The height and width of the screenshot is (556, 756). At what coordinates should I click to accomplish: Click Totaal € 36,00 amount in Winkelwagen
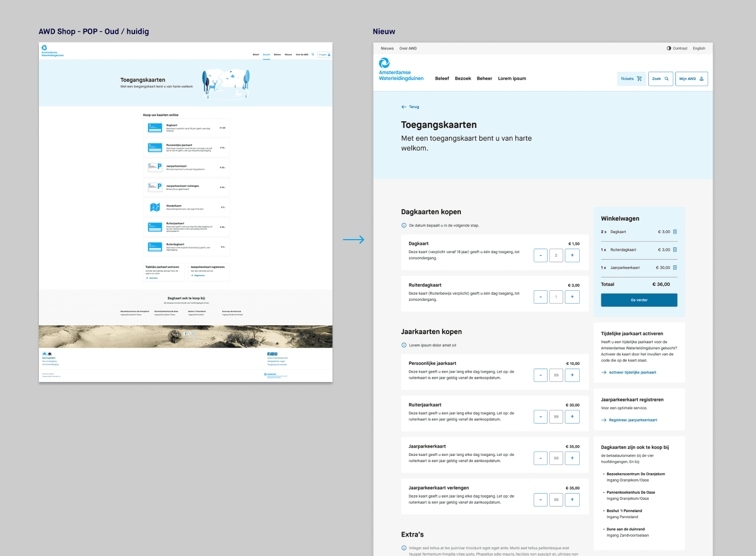point(661,284)
